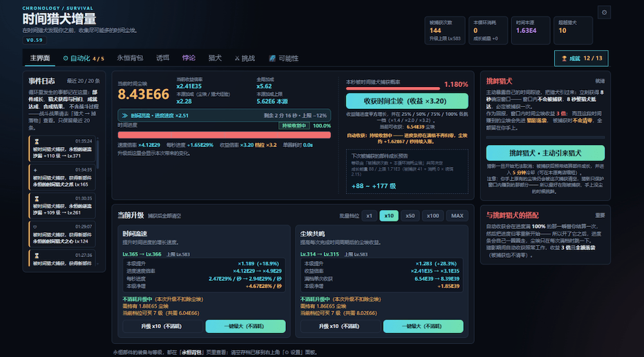Screen dimensions: 644x357
Task: Switch to the 可能性 tab
Action: tap(284, 59)
